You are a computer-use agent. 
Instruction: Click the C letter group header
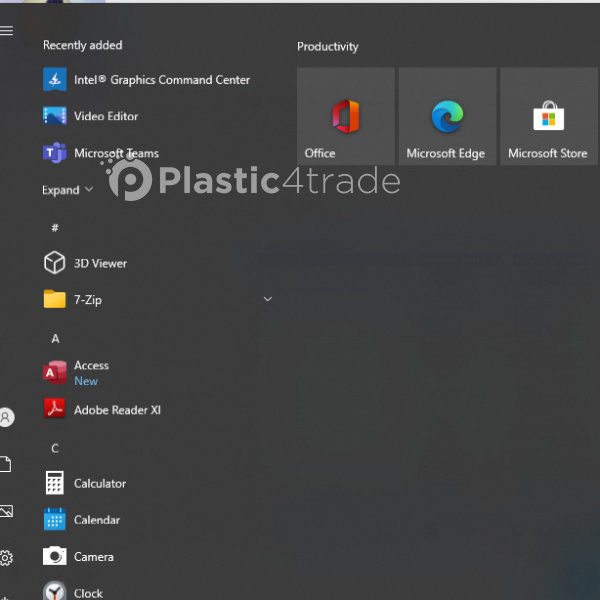pyautogui.click(x=55, y=448)
